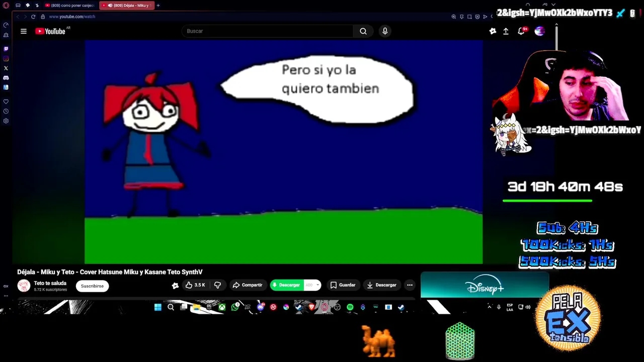Click the send arrow icon in address bar

coord(485,17)
